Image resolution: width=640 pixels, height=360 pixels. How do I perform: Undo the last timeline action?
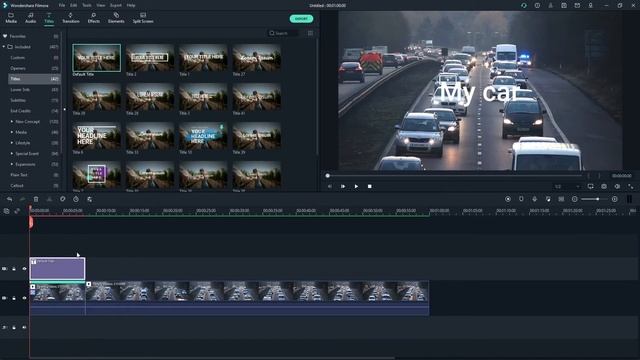[x=9, y=199]
